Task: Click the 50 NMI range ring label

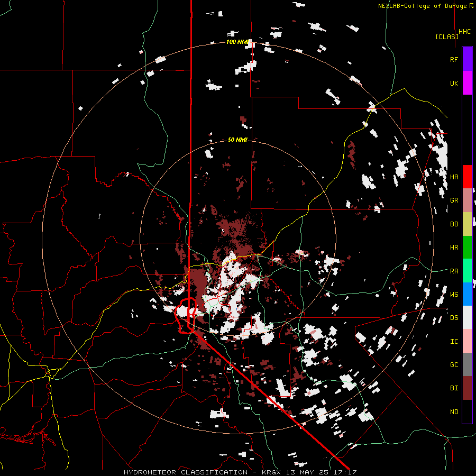Action: [237, 140]
